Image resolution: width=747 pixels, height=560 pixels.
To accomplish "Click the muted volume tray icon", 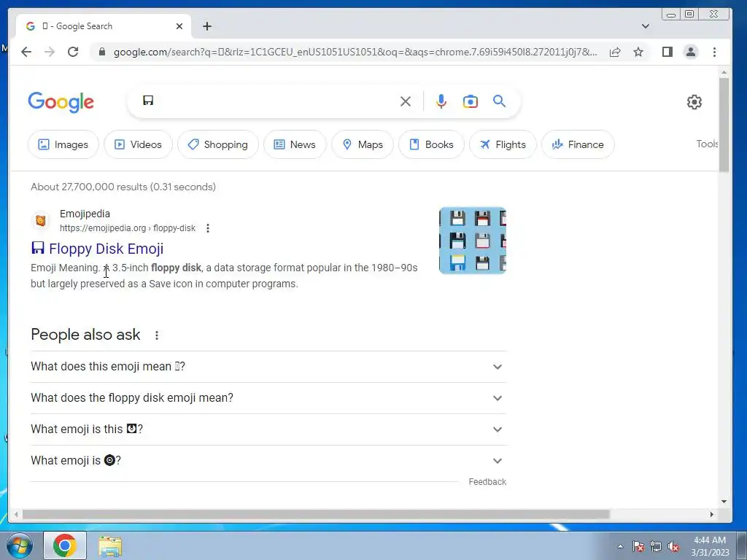I will (x=673, y=547).
